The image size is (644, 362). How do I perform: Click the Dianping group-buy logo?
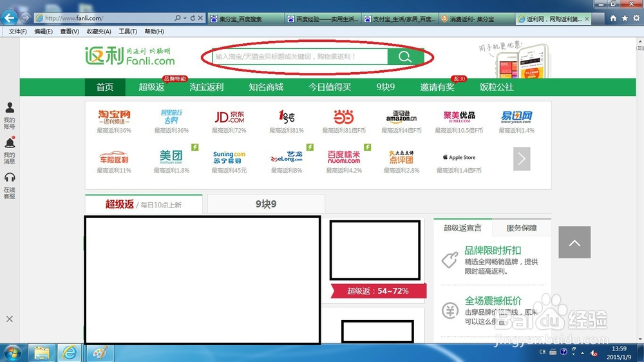click(x=401, y=157)
